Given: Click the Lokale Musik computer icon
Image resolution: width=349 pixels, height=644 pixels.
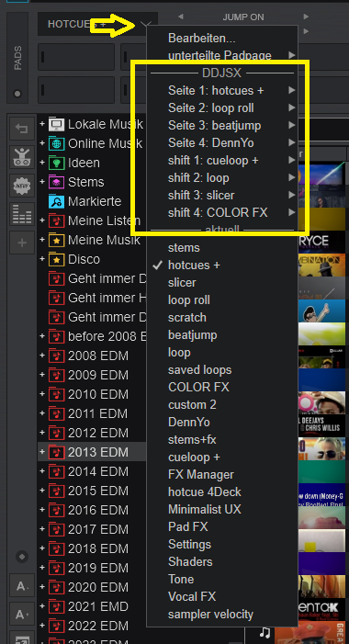Looking at the screenshot, I should click(56, 124).
